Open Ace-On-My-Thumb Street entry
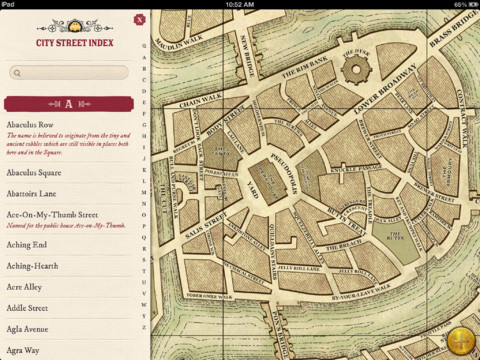480x360 pixels. [x=69, y=219]
